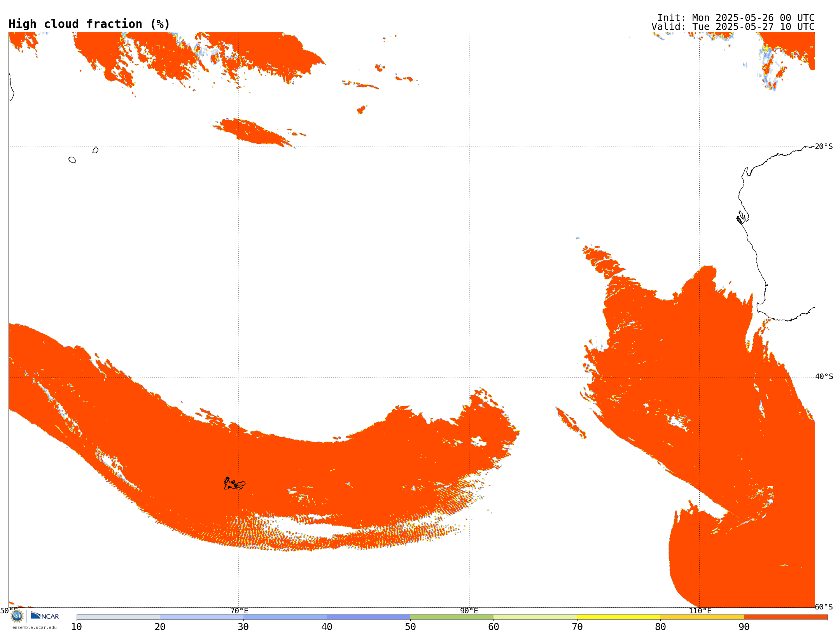The height and width of the screenshot is (632, 840).
Task: Open the ensemble.ucar.edu link text
Action: 35,627
